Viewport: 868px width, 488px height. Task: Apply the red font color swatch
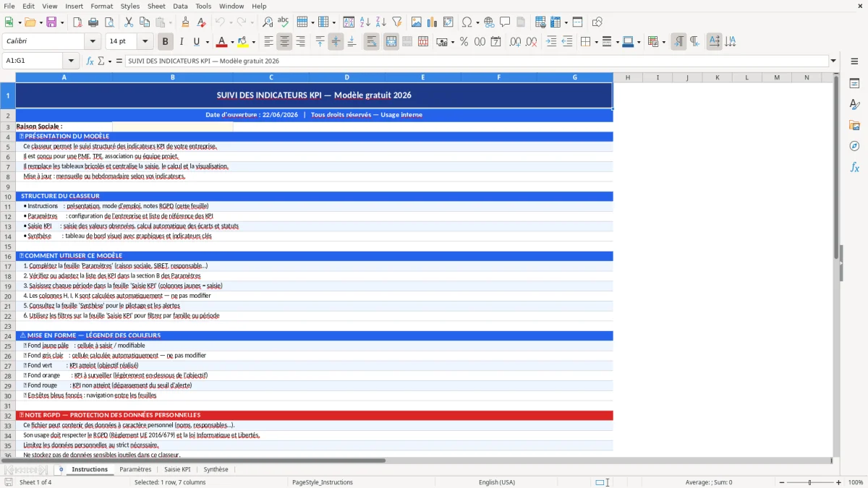[x=222, y=42]
